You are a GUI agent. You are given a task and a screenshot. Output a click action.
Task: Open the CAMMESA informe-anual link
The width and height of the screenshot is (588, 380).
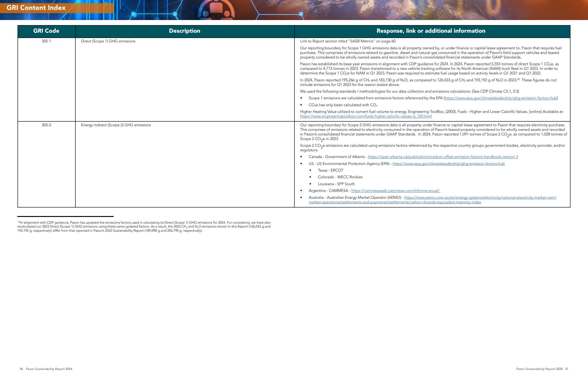pos(395,191)
